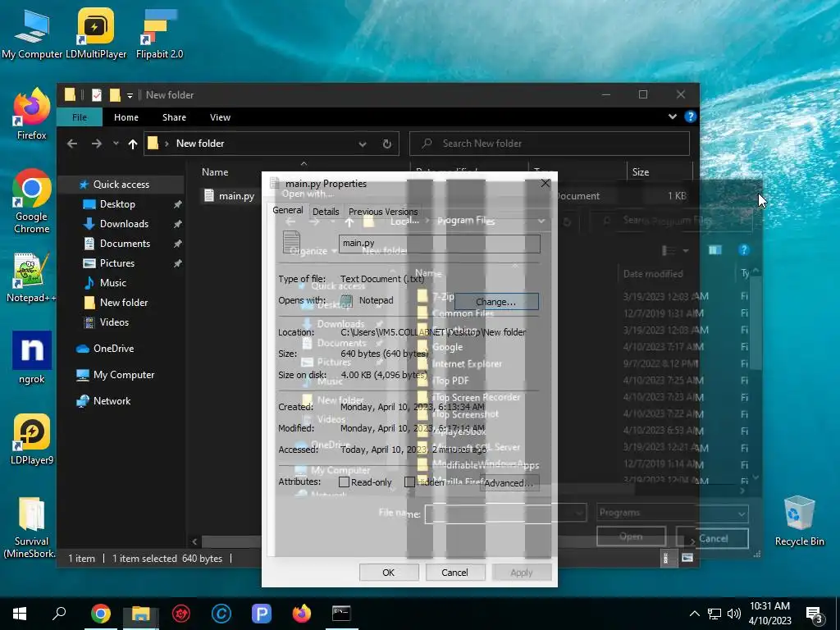Select the Survival (MineSbork) desktop file

tap(32, 527)
